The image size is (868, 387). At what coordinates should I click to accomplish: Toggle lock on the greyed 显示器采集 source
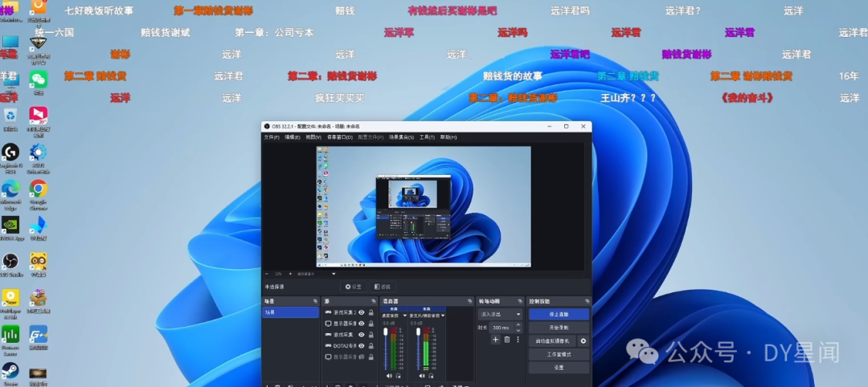[x=371, y=357]
